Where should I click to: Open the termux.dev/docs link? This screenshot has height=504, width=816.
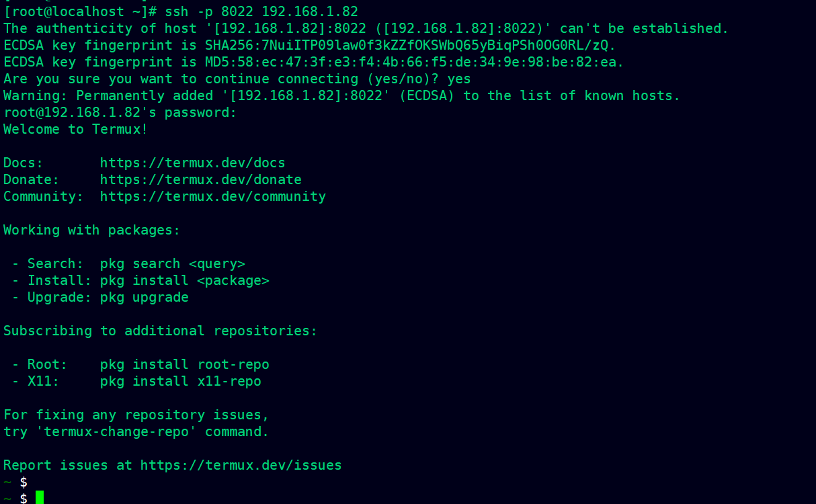192,163
